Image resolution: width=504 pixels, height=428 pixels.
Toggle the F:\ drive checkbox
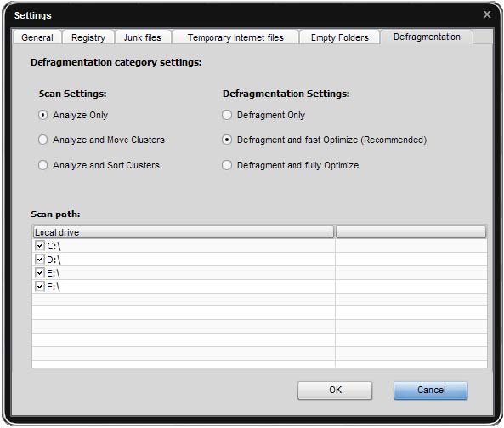pyautogui.click(x=40, y=286)
